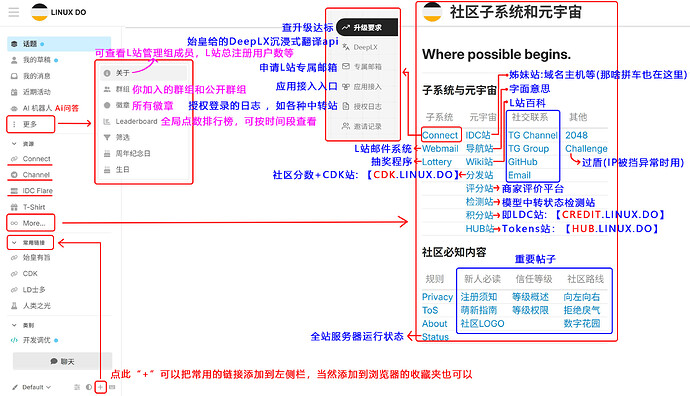Click the More... infinity icon in sidebar
Viewport: 690px width, 396px height.
[14, 223]
